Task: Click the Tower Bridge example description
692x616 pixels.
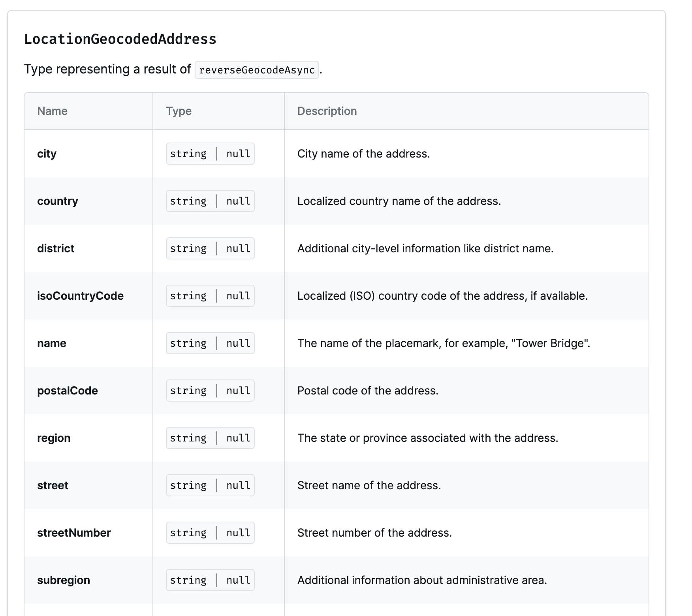Action: tap(444, 343)
